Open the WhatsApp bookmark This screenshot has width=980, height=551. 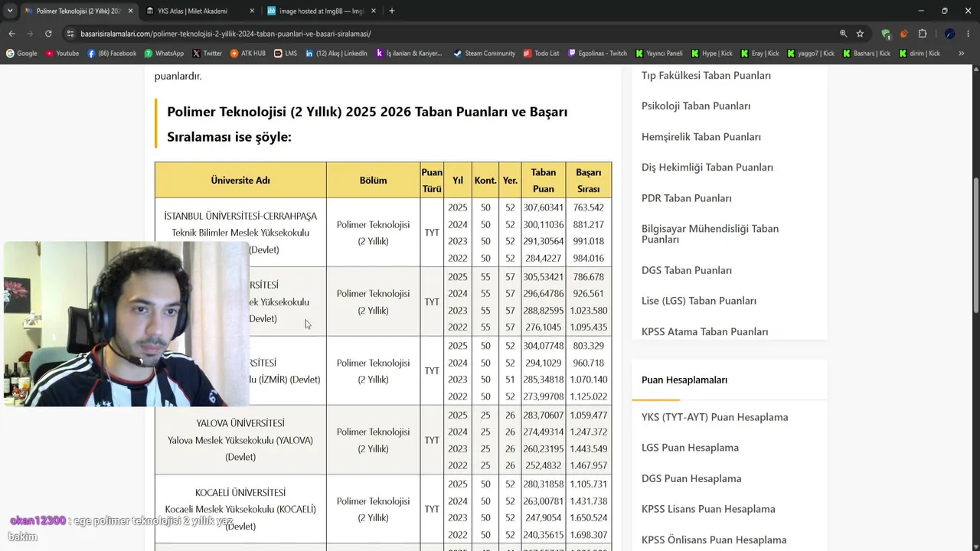pyautogui.click(x=164, y=54)
